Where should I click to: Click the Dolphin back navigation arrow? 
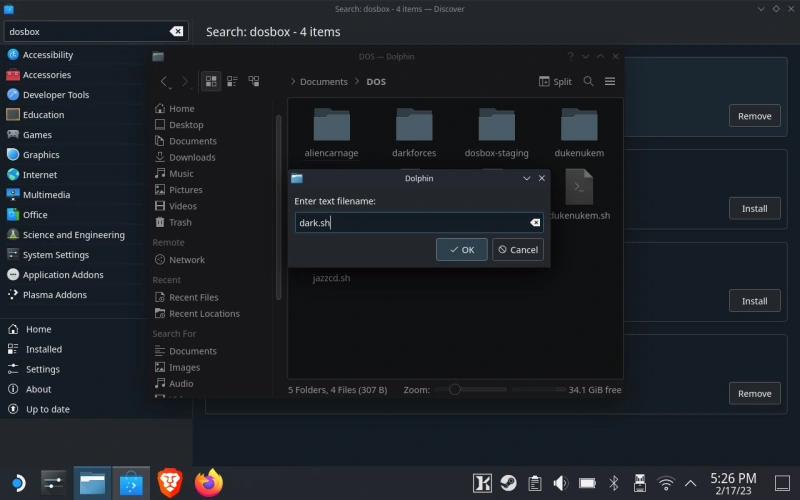point(165,82)
